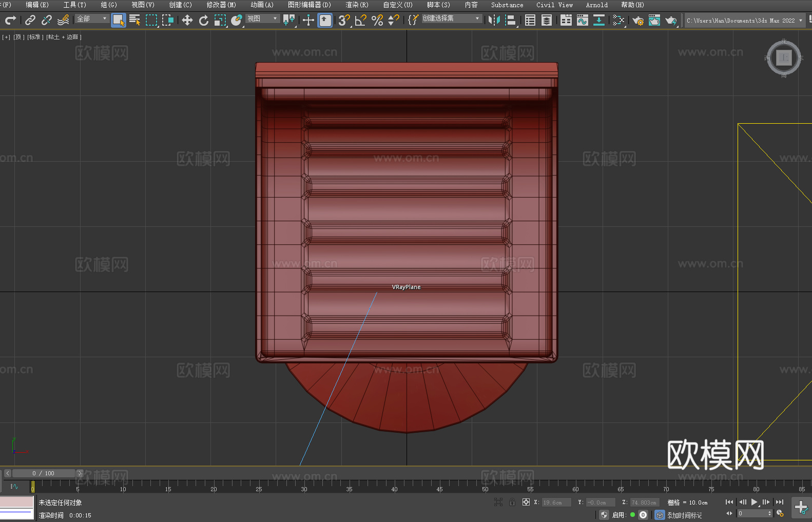Open the 修改器(M) menu

tap(221, 5)
